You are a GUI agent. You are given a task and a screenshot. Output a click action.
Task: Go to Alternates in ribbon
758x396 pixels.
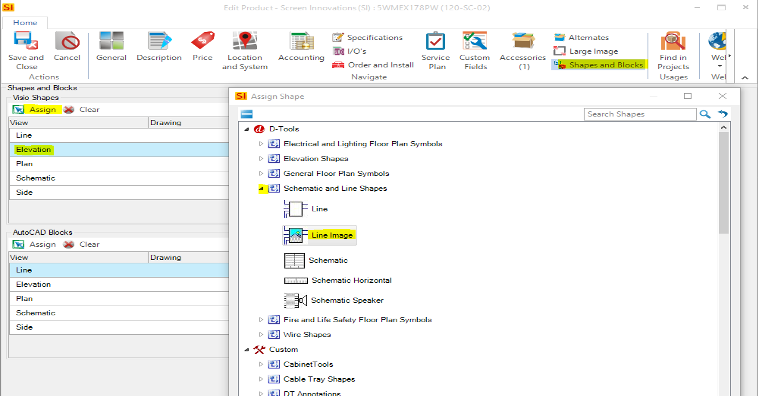[x=582, y=37]
